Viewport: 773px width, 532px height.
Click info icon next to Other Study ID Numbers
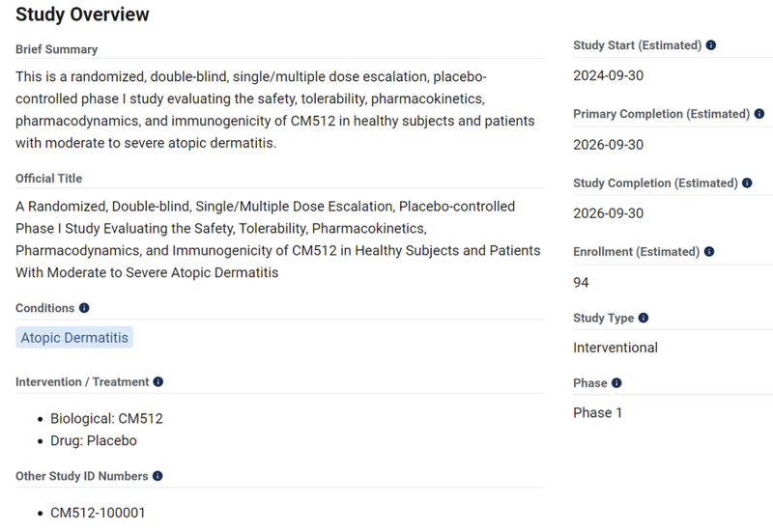157,476
